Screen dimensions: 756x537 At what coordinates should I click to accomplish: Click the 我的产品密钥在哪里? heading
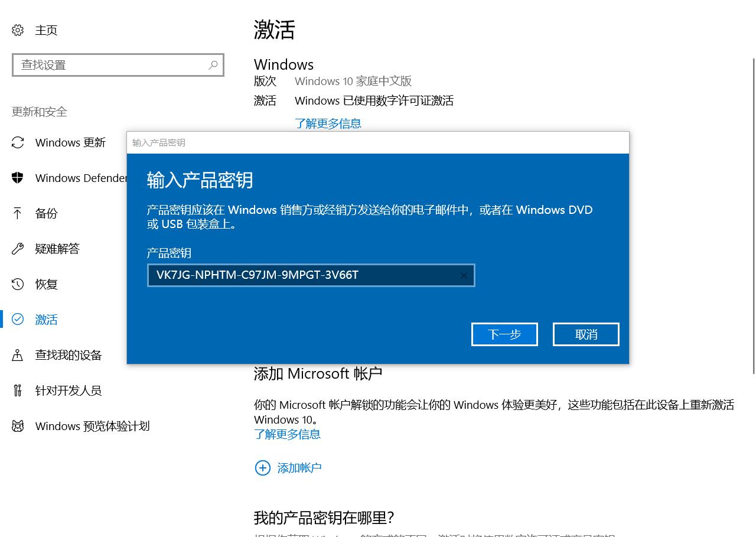click(324, 518)
